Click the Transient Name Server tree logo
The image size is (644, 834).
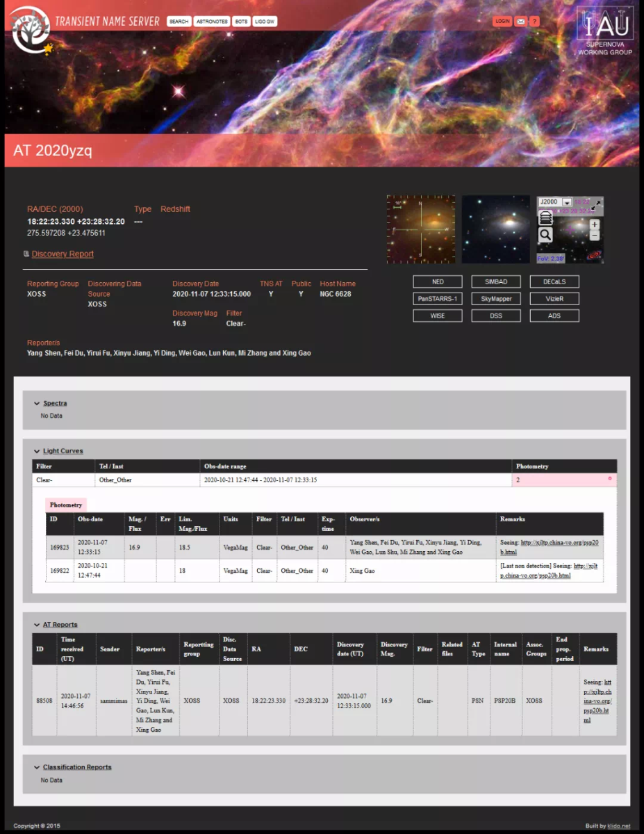tap(30, 29)
